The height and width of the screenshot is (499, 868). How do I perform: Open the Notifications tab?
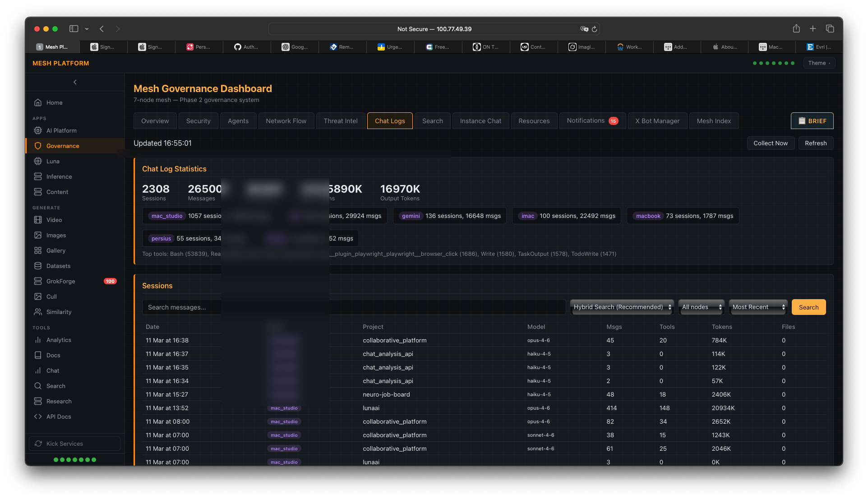(x=589, y=120)
